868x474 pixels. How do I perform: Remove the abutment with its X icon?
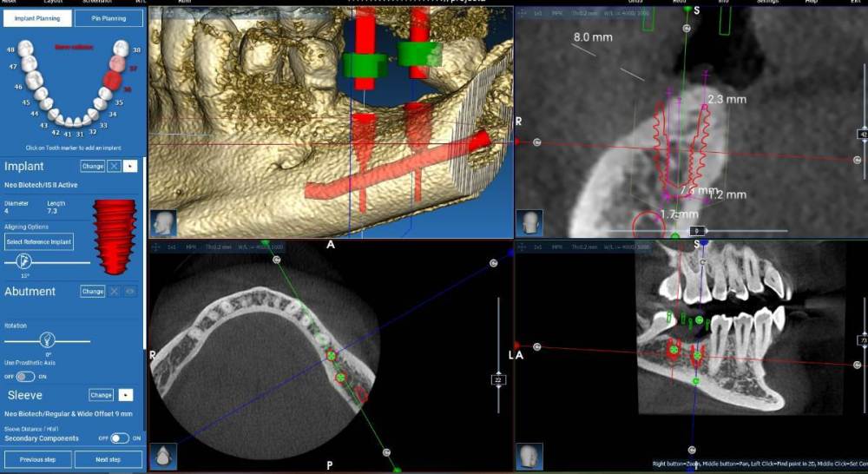coord(114,292)
